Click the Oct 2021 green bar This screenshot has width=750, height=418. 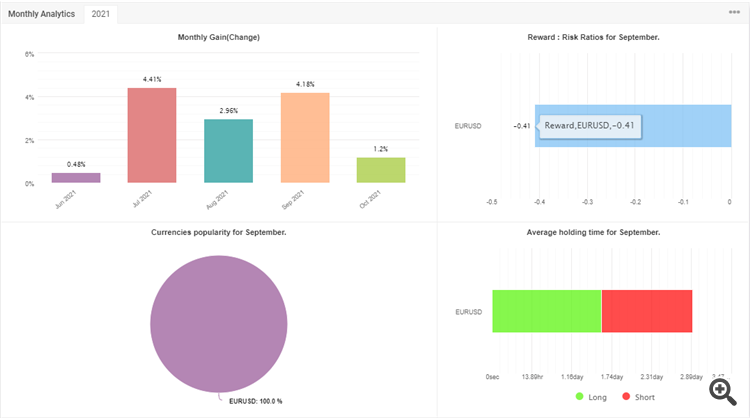point(381,170)
